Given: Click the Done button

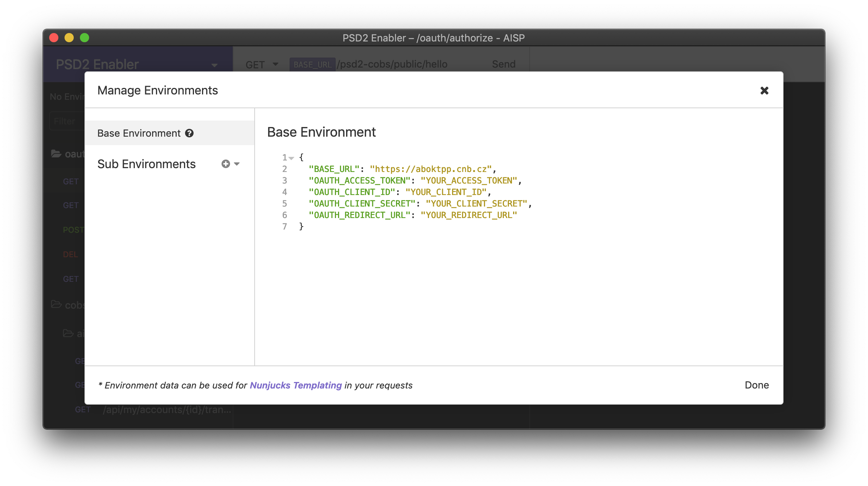Looking at the screenshot, I should (x=757, y=385).
